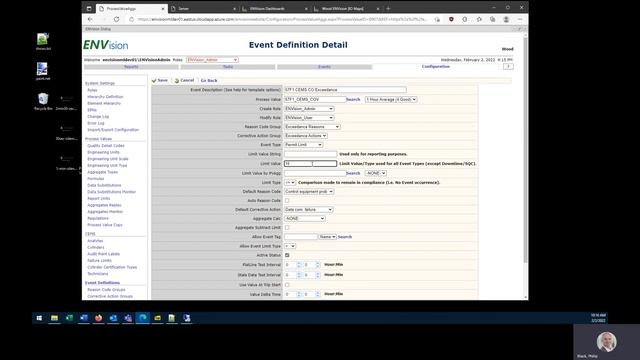Open Outlook from the taskbar

tap(113, 318)
